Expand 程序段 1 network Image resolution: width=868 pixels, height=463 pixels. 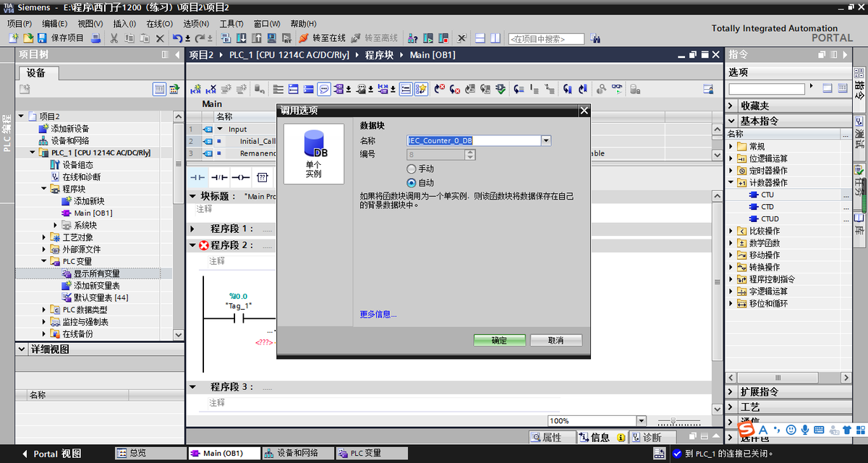point(193,229)
